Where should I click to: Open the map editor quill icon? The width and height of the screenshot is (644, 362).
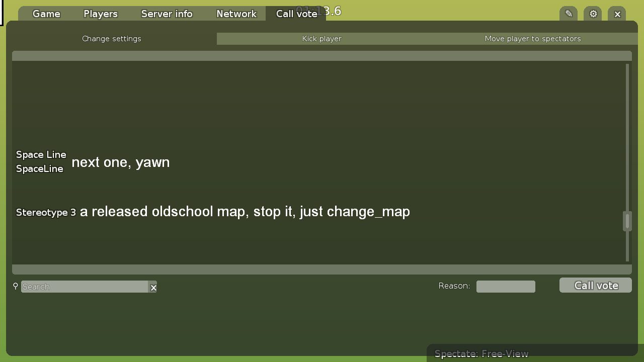568,14
